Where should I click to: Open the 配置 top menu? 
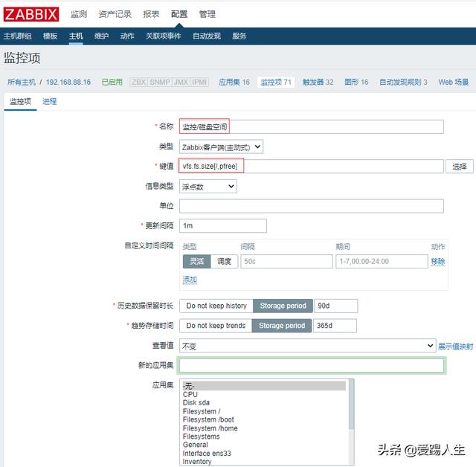tap(179, 14)
